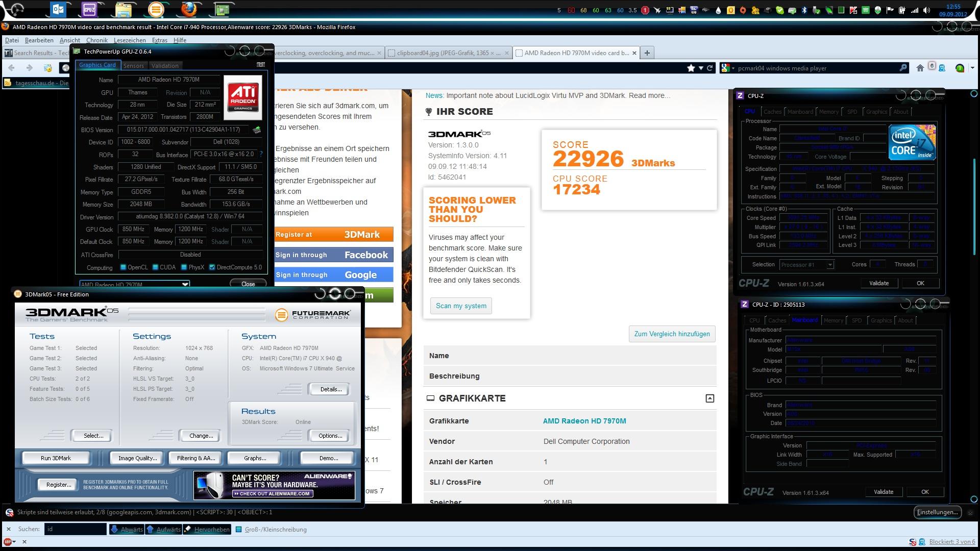980x551 pixels.
Task: Open the toolbar overflow dropdown arrow
Action: point(972,68)
